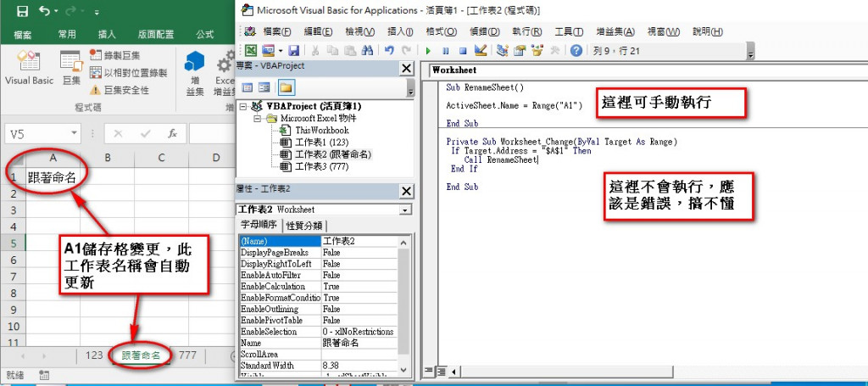
Task: Select cell A1 containing 跟著命名
Action: click(53, 178)
